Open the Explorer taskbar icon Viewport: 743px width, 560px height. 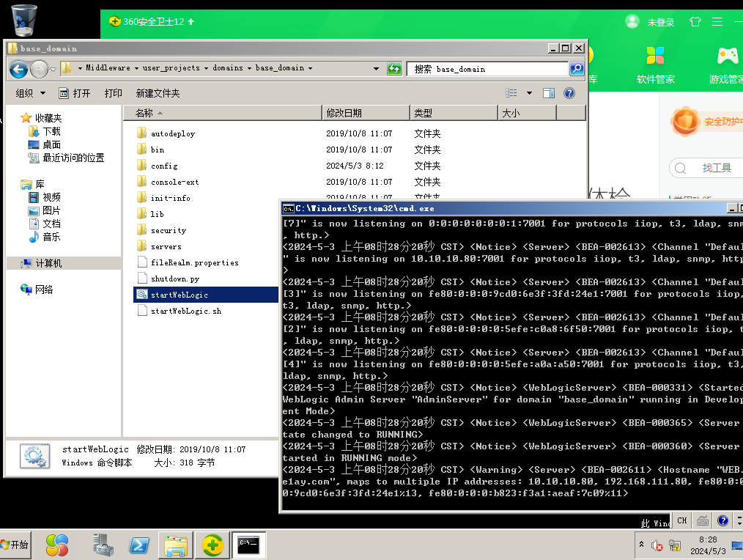point(175,545)
